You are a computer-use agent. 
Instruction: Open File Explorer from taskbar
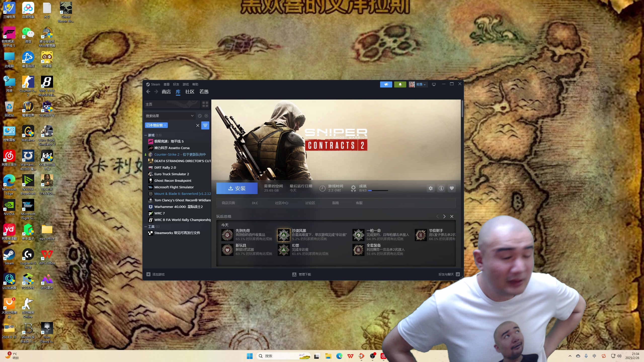click(328, 356)
